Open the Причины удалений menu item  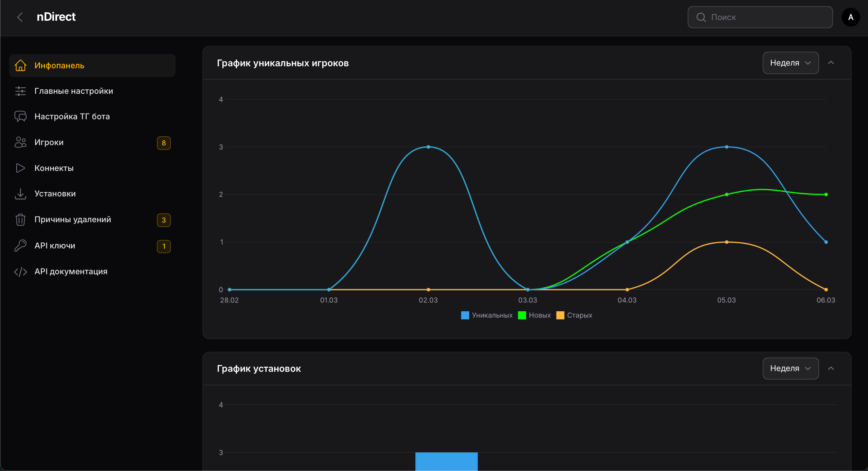point(73,220)
